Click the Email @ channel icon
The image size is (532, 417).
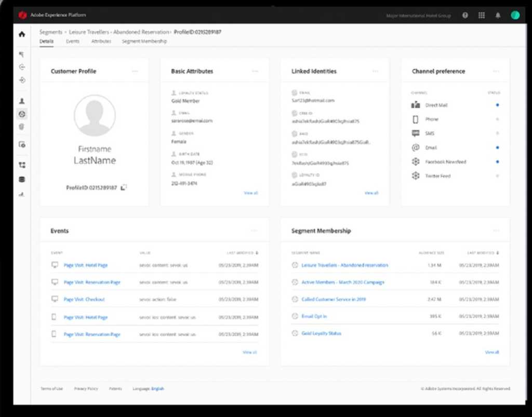[416, 147]
